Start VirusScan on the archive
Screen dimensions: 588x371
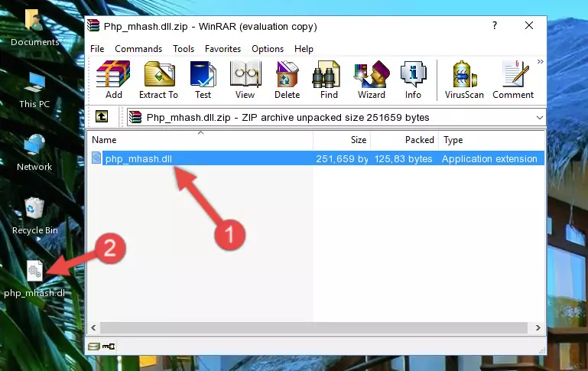(x=464, y=80)
